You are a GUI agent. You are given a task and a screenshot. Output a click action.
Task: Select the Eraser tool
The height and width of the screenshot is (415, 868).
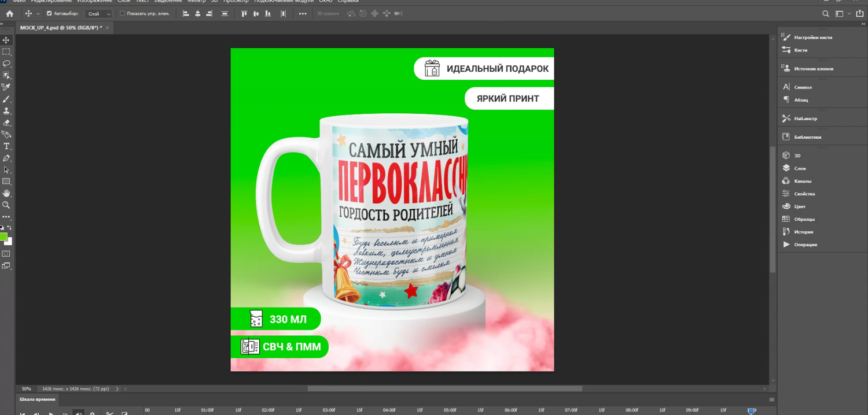pyautogui.click(x=6, y=123)
